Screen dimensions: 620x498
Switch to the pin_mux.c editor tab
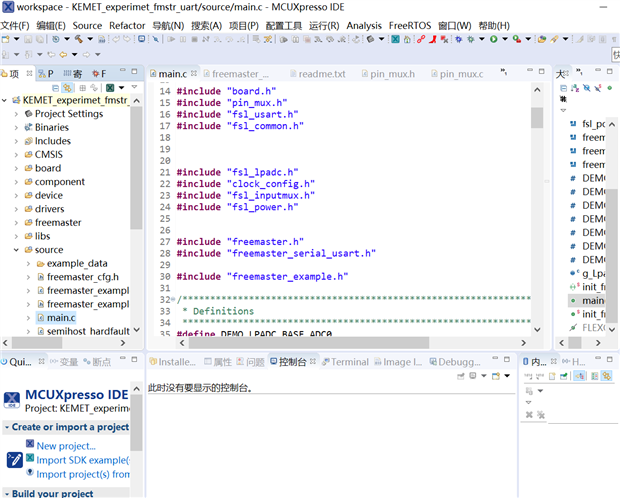pyautogui.click(x=457, y=74)
